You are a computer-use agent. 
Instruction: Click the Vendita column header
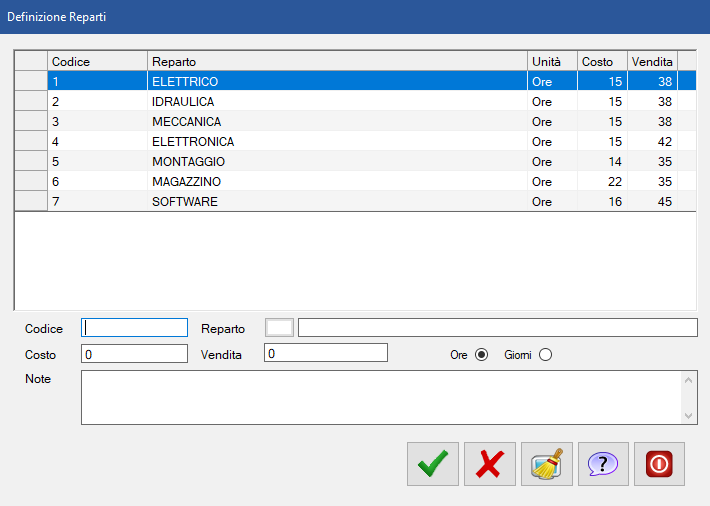pos(652,61)
